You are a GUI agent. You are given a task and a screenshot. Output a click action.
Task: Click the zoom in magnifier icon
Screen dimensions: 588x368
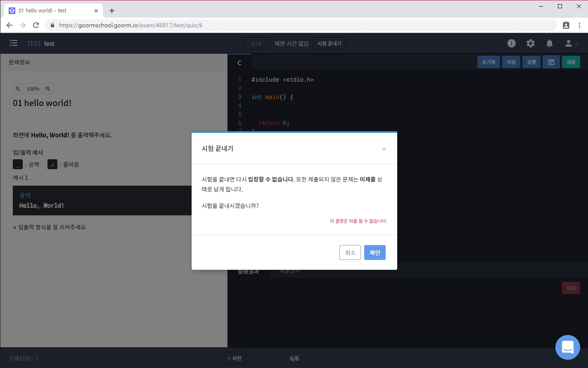click(48, 89)
